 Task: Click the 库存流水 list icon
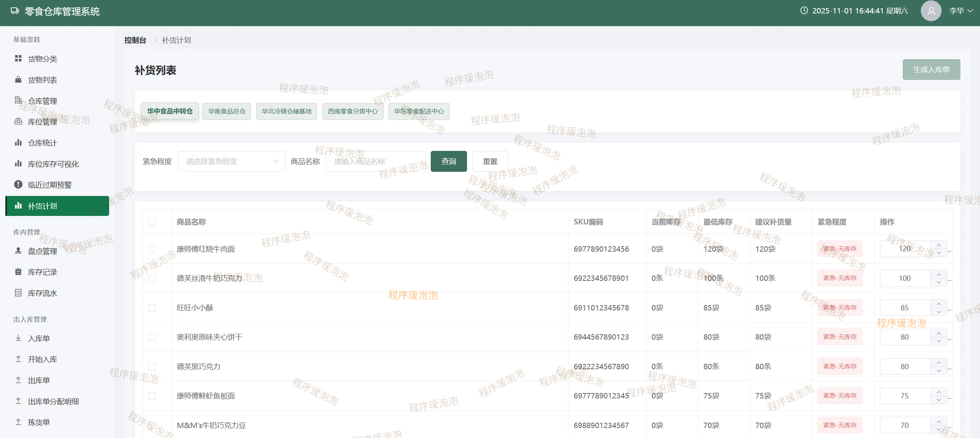tap(18, 293)
